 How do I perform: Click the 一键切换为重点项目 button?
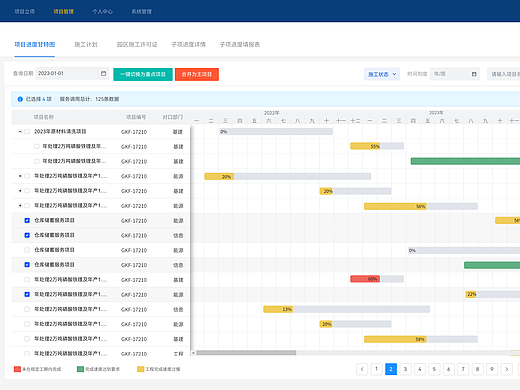coord(143,74)
